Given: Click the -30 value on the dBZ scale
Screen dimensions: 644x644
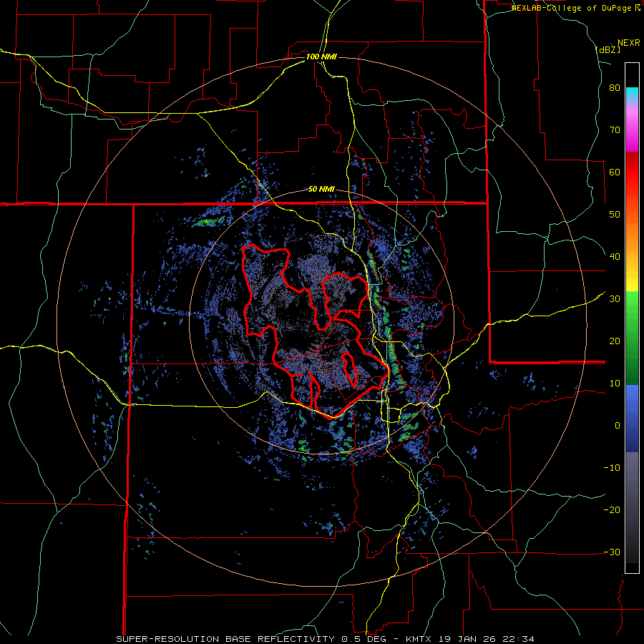Looking at the screenshot, I should pyautogui.click(x=612, y=552).
